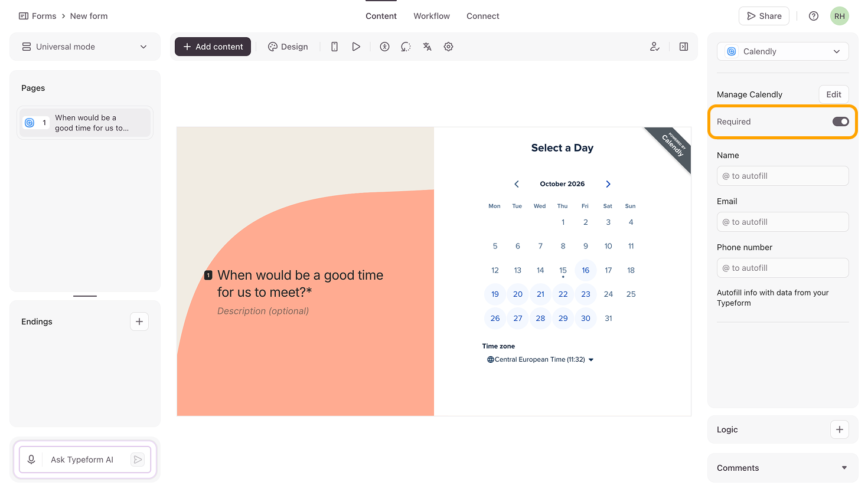868x492 pixels.
Task: Click the play preview icon
Action: [x=356, y=47]
